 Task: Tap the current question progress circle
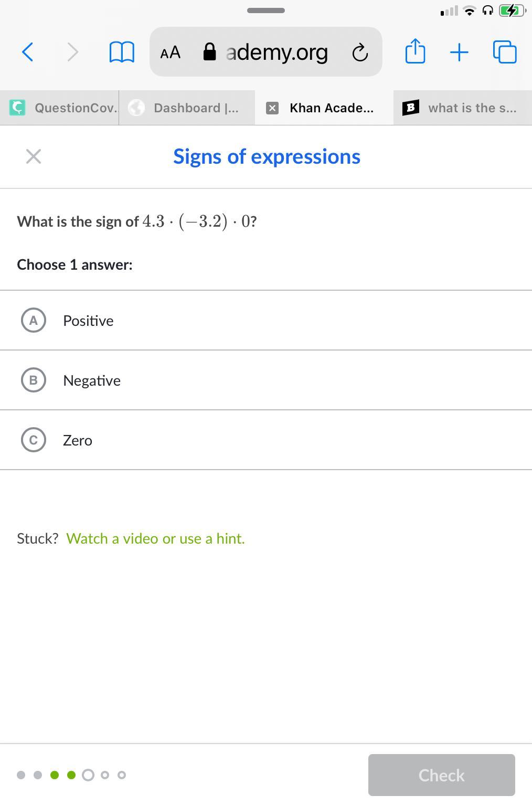(x=88, y=775)
